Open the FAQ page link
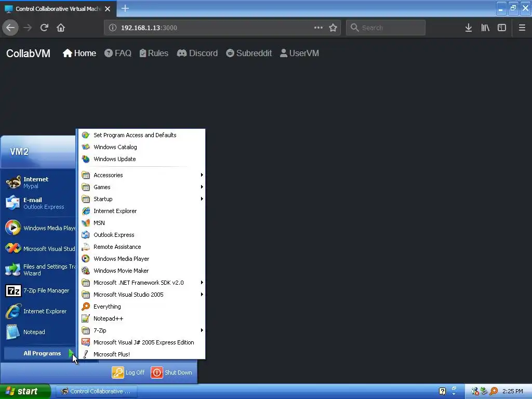 [118, 54]
